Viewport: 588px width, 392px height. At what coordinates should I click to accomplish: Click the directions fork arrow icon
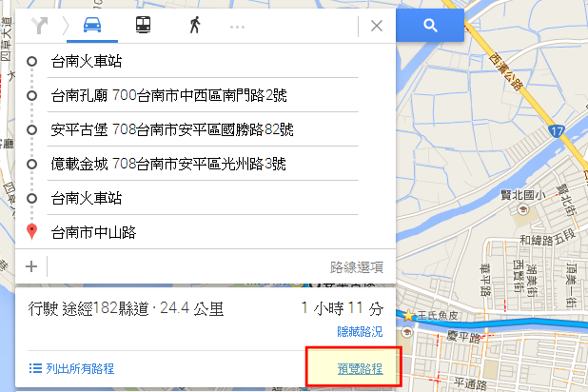pos(39,26)
